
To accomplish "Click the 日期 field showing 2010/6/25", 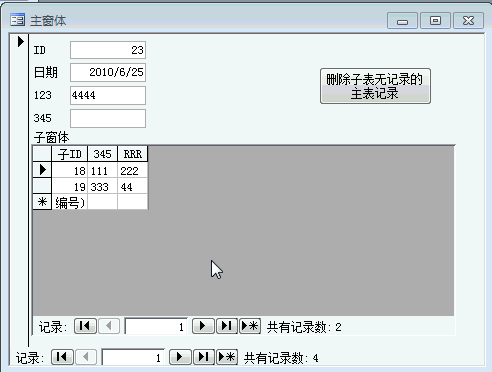I will coord(108,72).
